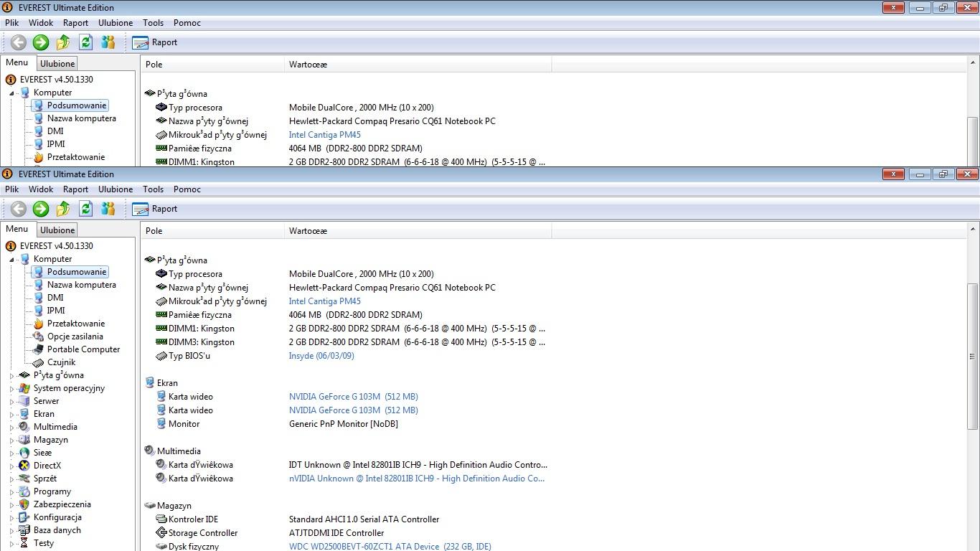Click Up-level arrow icon in upper window
The image size is (980, 551).
[x=63, y=42]
